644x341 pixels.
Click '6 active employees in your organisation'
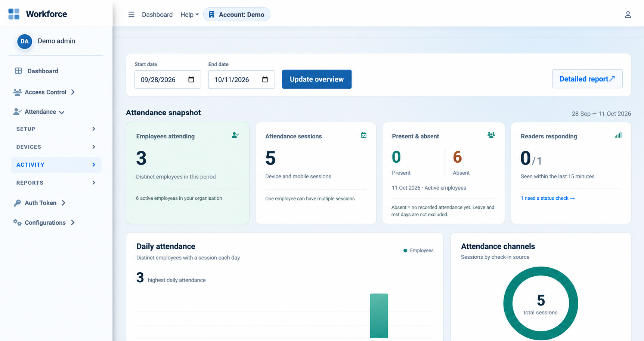179,198
